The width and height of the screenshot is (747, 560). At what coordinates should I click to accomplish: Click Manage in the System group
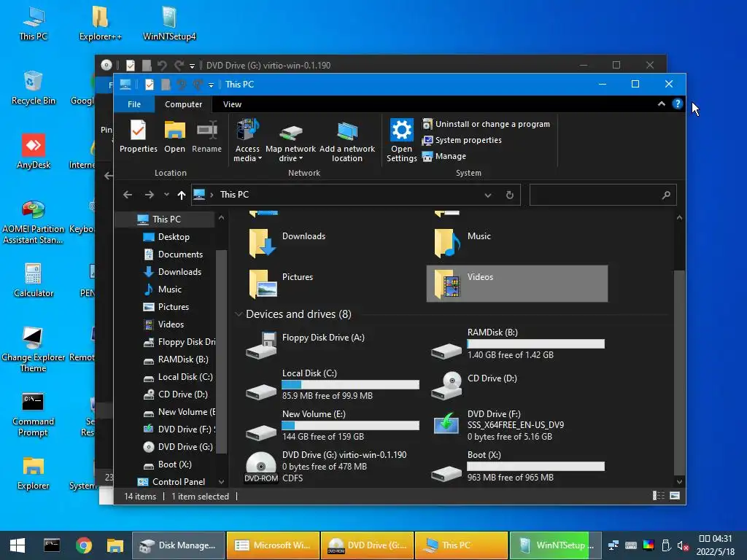pos(444,156)
